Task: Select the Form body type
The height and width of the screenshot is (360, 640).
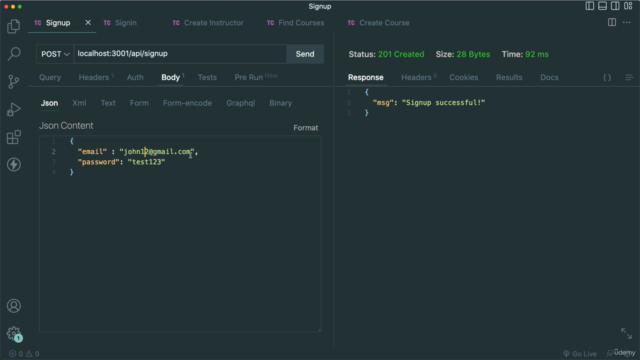Action: click(139, 103)
